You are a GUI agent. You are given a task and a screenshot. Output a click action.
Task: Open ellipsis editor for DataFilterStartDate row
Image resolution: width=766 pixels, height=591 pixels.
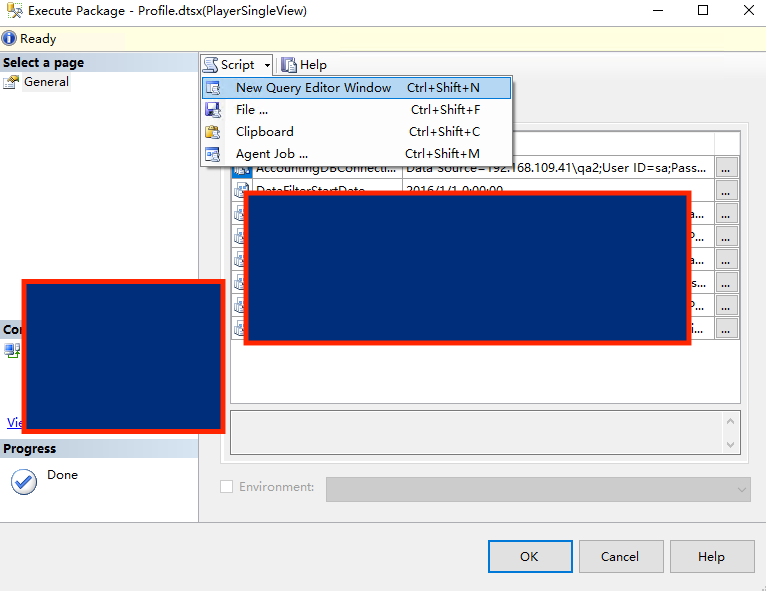[727, 189]
